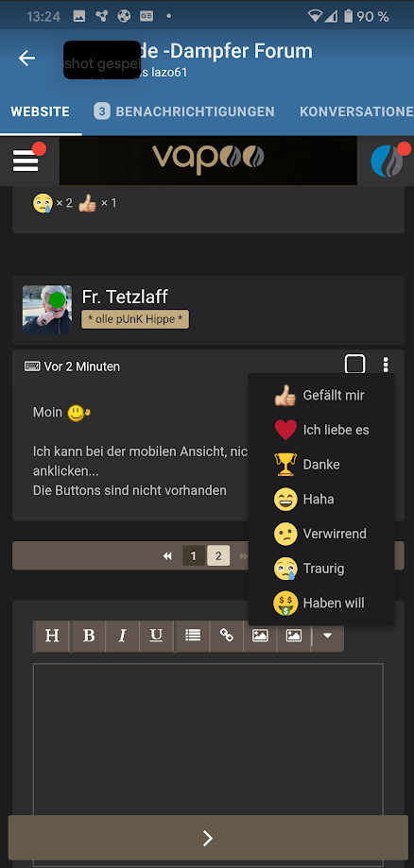Switch to the Benachrichtigungen tab

click(x=184, y=111)
